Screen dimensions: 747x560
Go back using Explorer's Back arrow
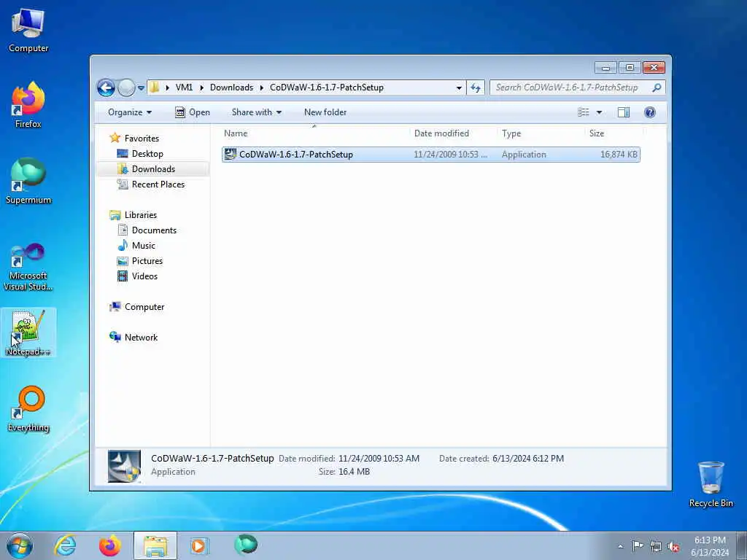(x=107, y=87)
